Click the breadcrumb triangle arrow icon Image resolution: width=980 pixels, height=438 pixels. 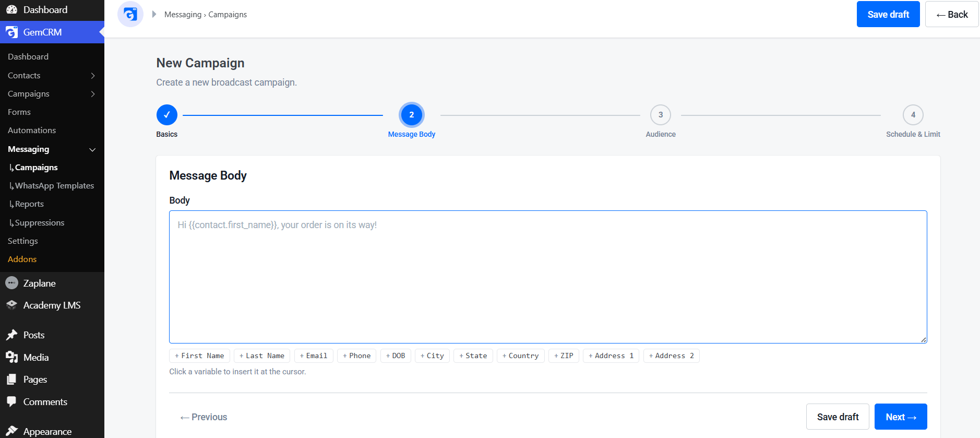[x=154, y=14]
